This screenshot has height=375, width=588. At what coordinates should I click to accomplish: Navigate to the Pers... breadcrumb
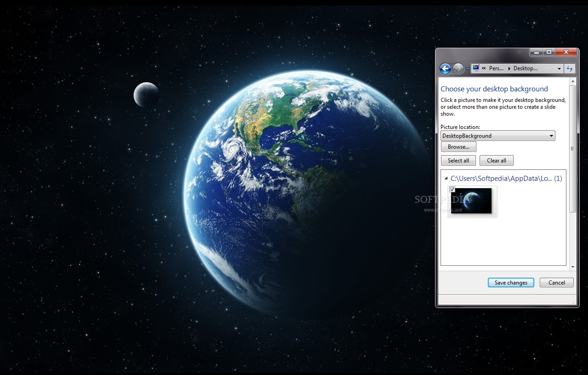(x=496, y=68)
